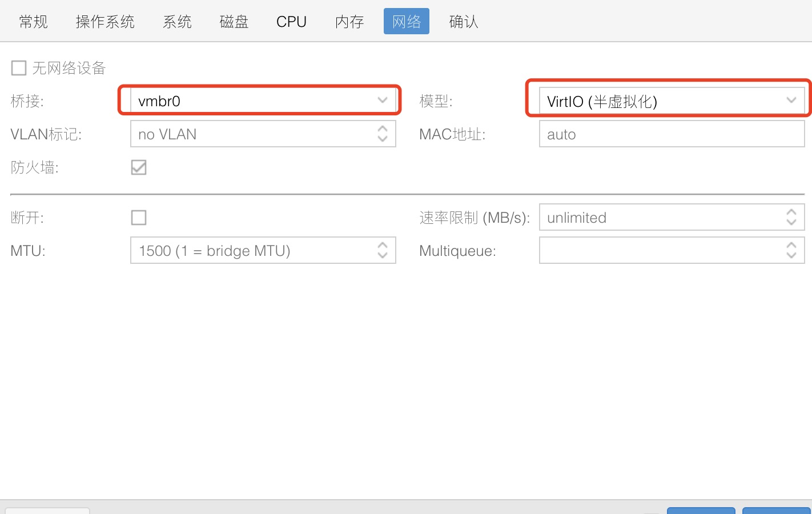The height and width of the screenshot is (514, 812).
Task: Click the 速率限制 unlimited input field
Action: coord(660,218)
